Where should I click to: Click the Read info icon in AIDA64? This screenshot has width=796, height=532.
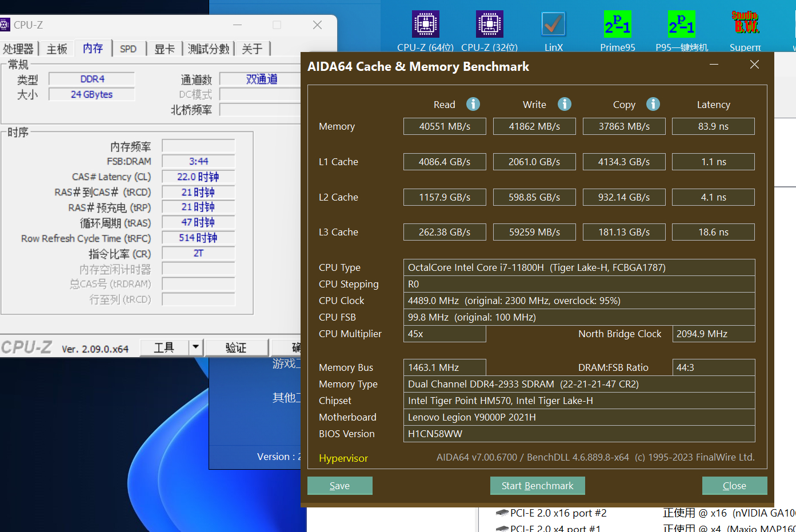click(x=473, y=104)
